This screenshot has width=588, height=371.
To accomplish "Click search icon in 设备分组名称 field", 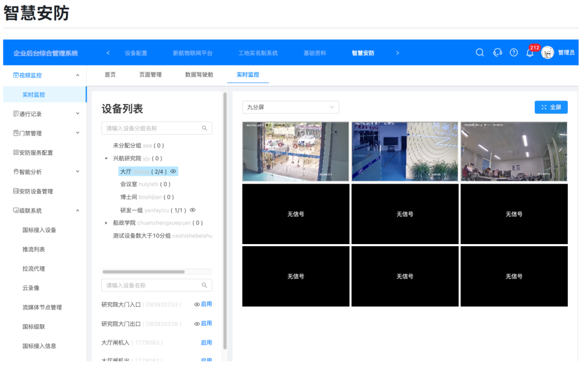I will click(x=204, y=128).
